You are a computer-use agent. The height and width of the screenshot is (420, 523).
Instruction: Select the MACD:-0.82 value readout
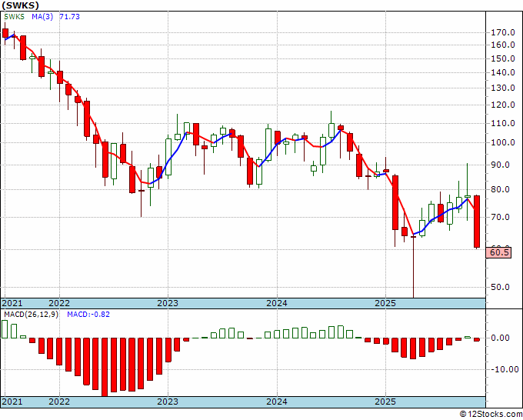pos(88,315)
